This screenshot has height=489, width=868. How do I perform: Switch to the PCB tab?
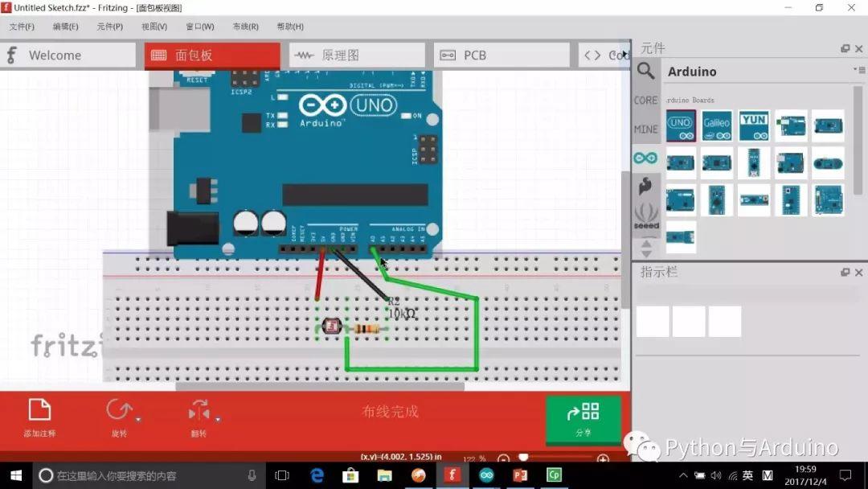pos(502,55)
